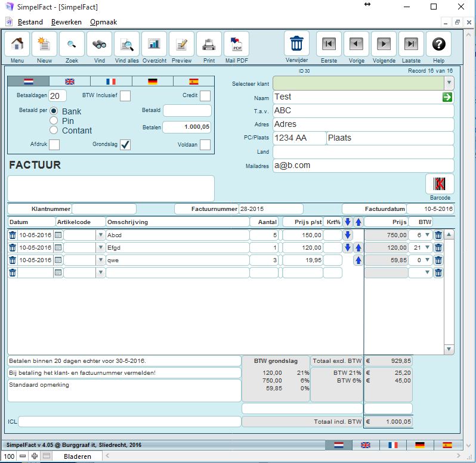Screen dimensions: 476x463
Task: Enable the BTW Inclusief checkbox
Action: coord(125,96)
